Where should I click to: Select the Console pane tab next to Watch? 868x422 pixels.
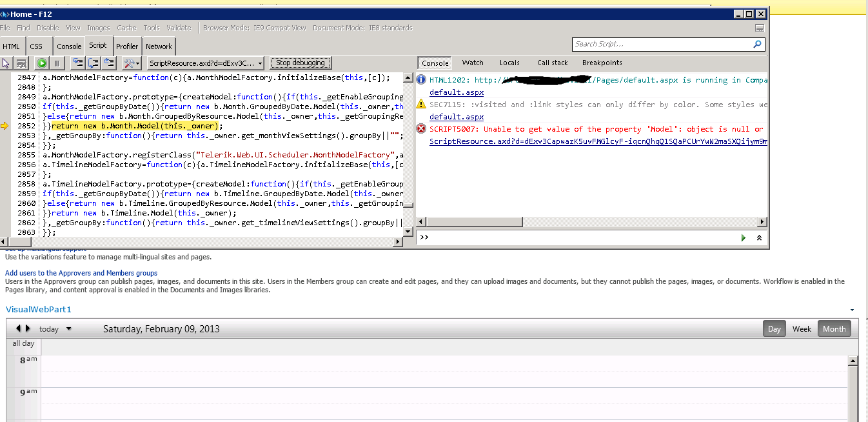(x=435, y=63)
